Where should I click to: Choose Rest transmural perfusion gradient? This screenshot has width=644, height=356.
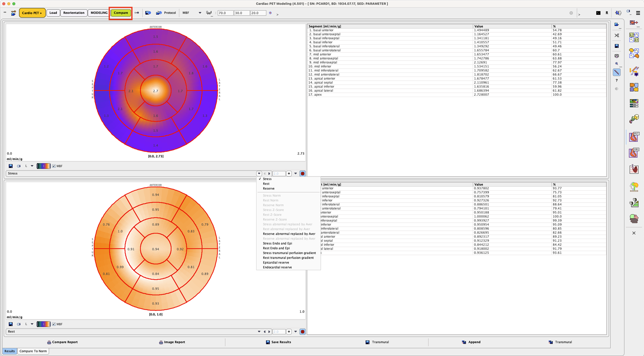coord(288,258)
